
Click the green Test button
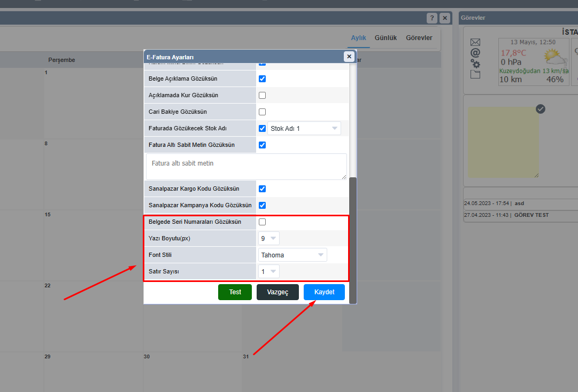[x=235, y=292]
